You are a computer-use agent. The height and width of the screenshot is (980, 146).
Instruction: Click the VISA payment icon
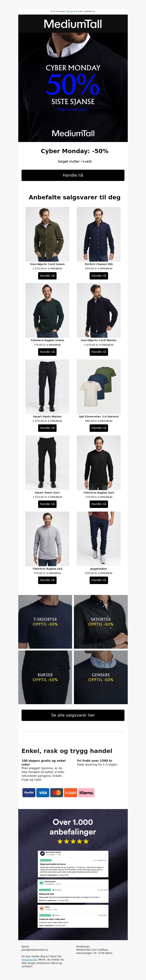[43, 792]
